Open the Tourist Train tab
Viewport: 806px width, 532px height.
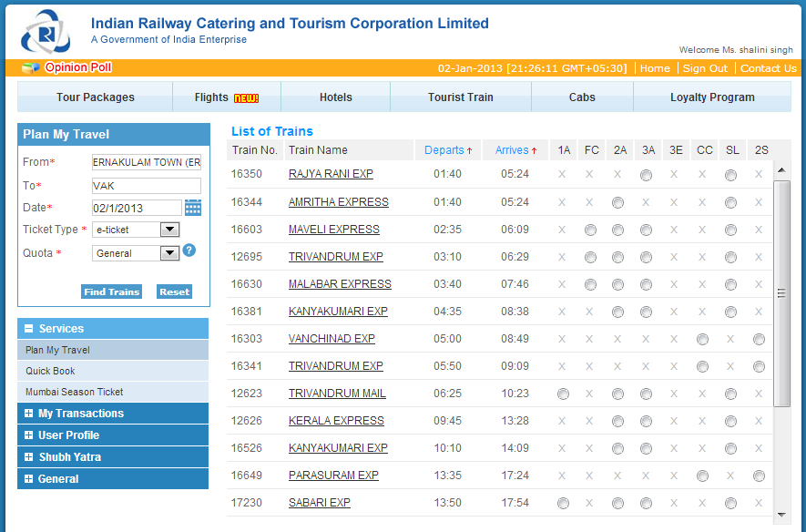(x=461, y=97)
